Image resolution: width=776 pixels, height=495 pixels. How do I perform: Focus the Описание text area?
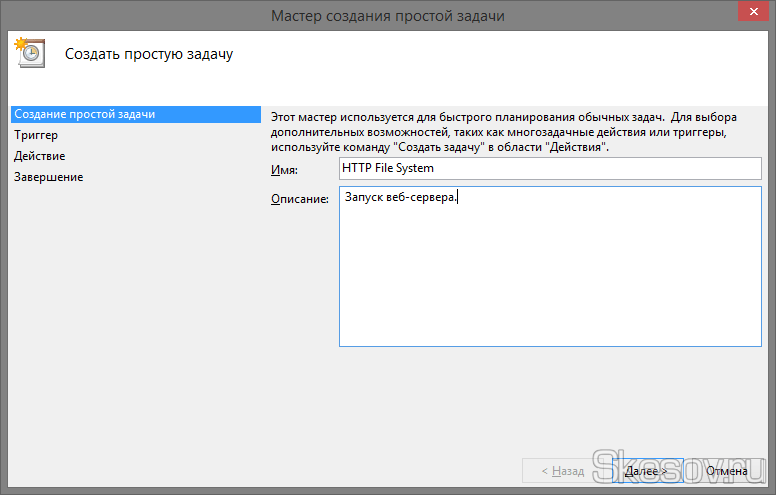550,266
